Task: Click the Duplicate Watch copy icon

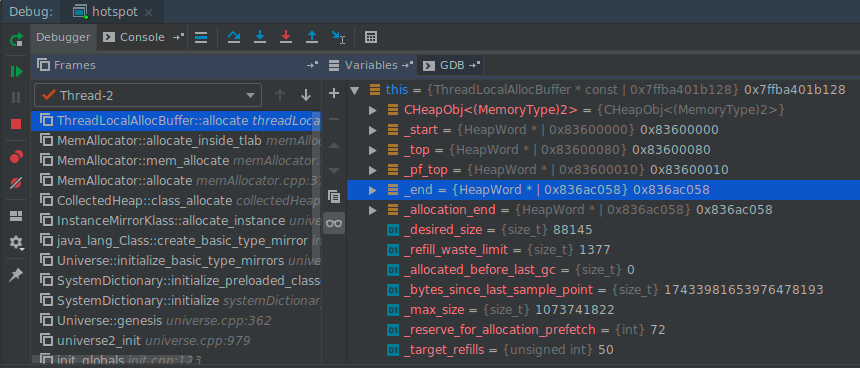Action: 334,196
